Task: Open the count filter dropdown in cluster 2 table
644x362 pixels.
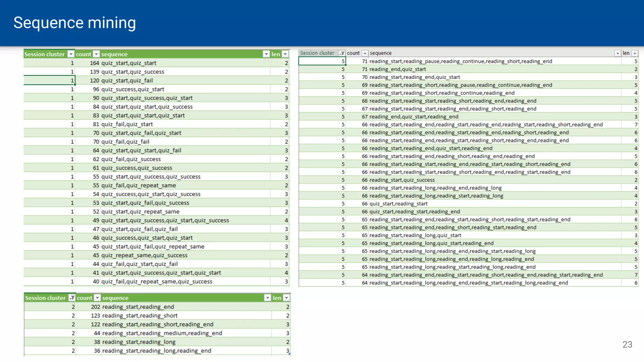Action: [x=97, y=298]
